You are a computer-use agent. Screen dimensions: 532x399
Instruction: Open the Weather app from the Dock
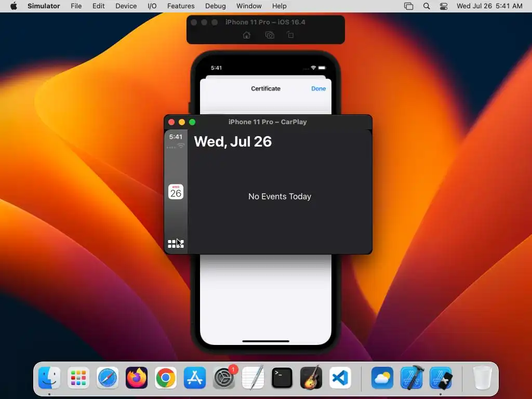(382, 378)
